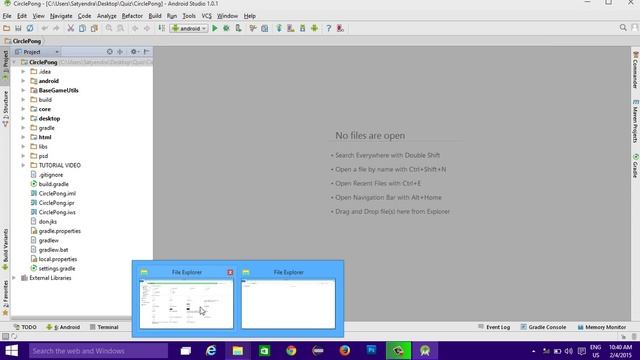Screen dimensions: 640x360
Task: Collapse the CirclePong root node
Action: (14, 62)
